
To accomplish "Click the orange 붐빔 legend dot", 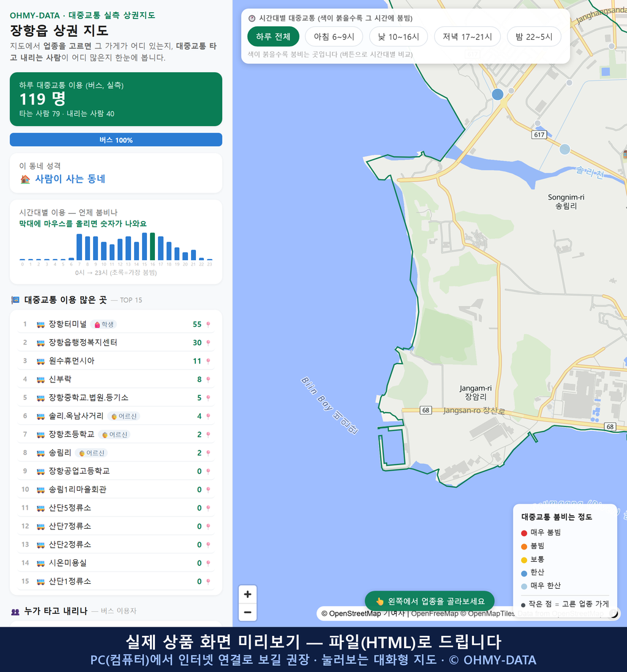I will click(524, 547).
